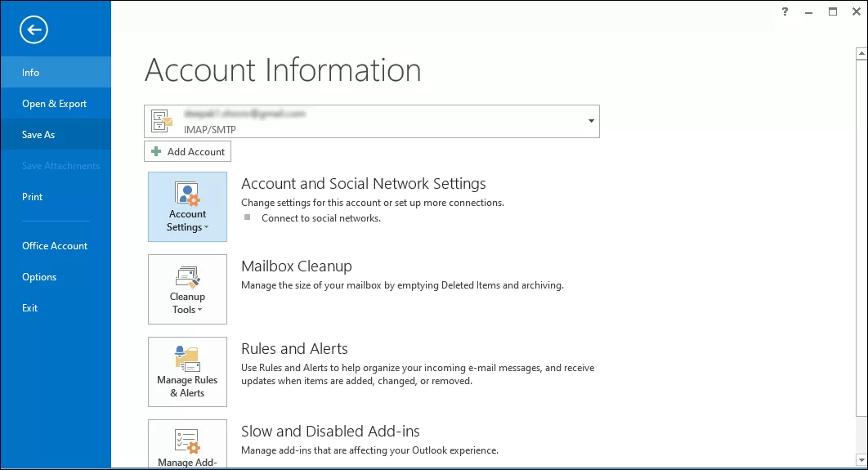Open Office Account page
Viewport: 868px width, 470px height.
(x=56, y=246)
